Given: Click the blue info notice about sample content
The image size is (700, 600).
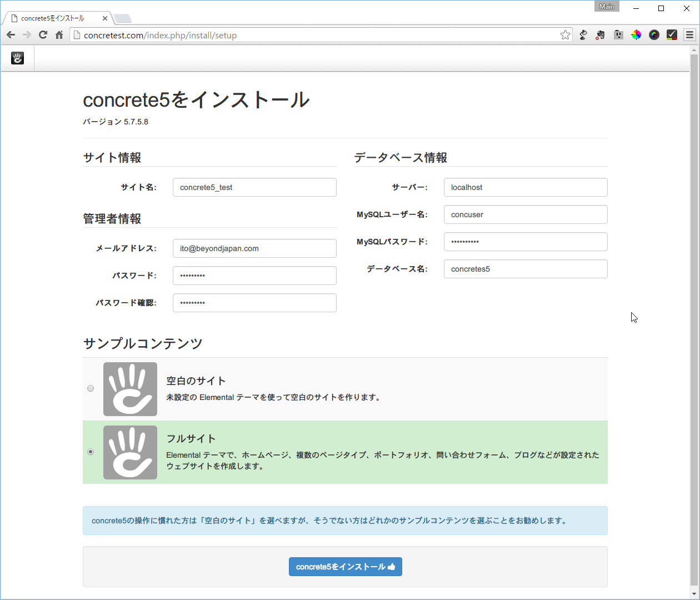Looking at the screenshot, I should point(345,521).
